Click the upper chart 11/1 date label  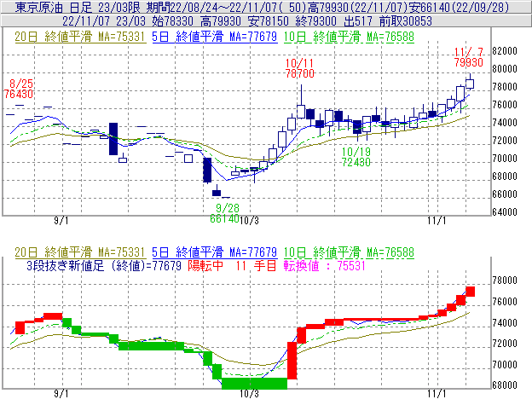click(437, 221)
